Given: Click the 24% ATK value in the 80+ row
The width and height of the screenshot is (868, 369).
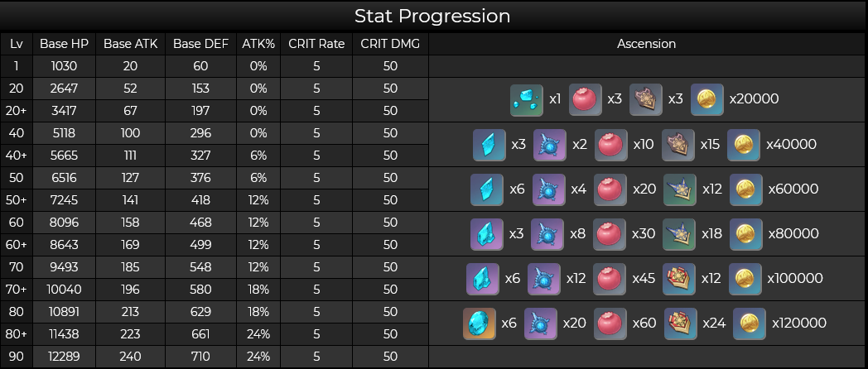Looking at the screenshot, I should coord(258,334).
